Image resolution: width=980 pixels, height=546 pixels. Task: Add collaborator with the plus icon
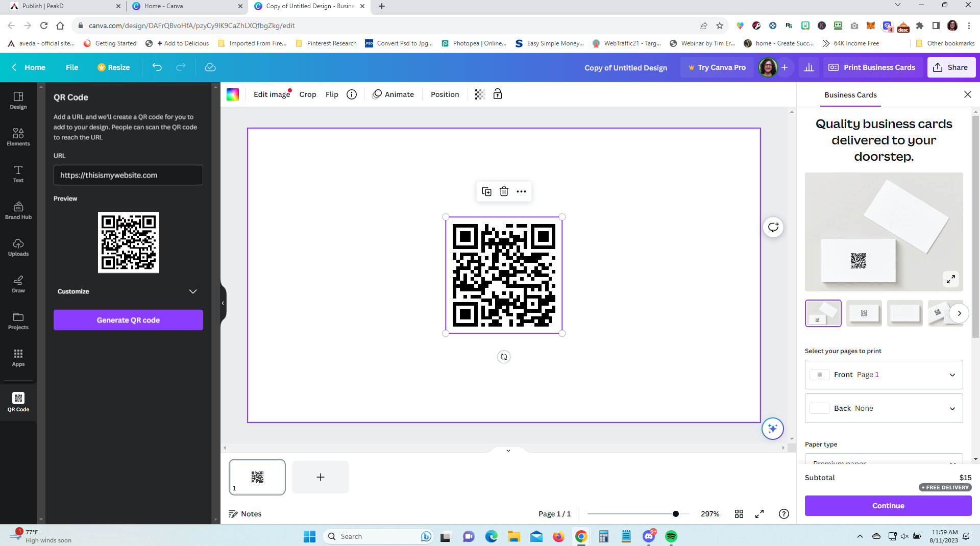(x=785, y=67)
